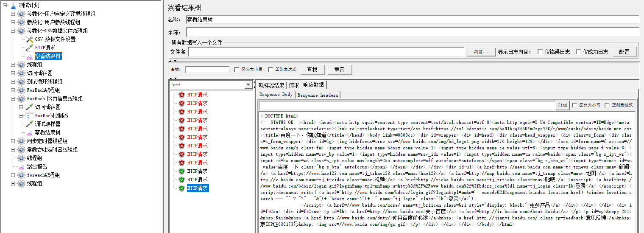Focus the 文件名 filename field
This screenshot has height=233, width=644.
326,52
